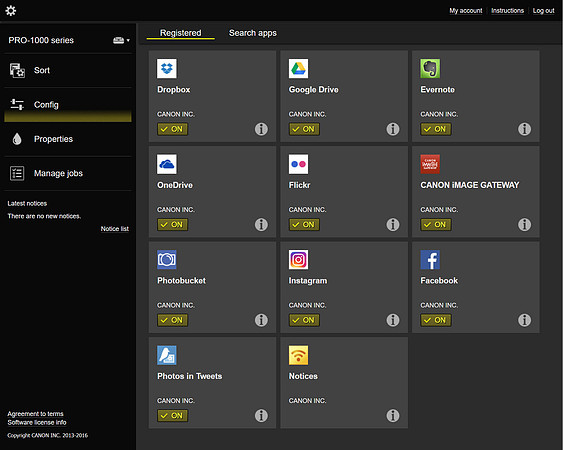Show info for CANON iMAGE GATEWAY
The image size is (563, 450).
click(525, 224)
